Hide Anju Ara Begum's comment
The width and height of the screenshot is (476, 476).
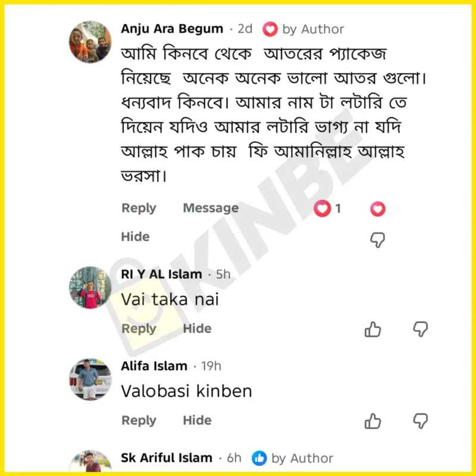(x=136, y=236)
